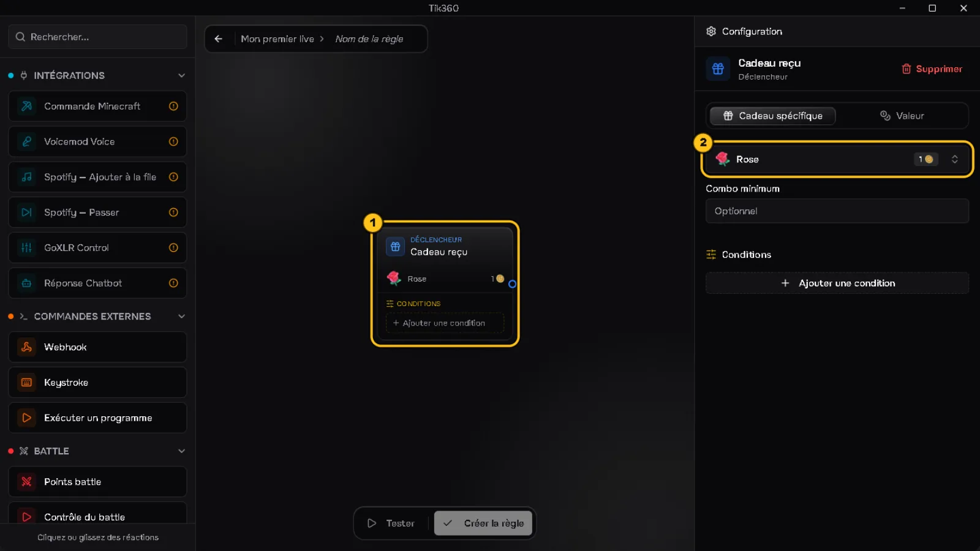Image resolution: width=980 pixels, height=551 pixels.
Task: Click the Cadeau reçu gift icon in panel
Action: click(718, 69)
